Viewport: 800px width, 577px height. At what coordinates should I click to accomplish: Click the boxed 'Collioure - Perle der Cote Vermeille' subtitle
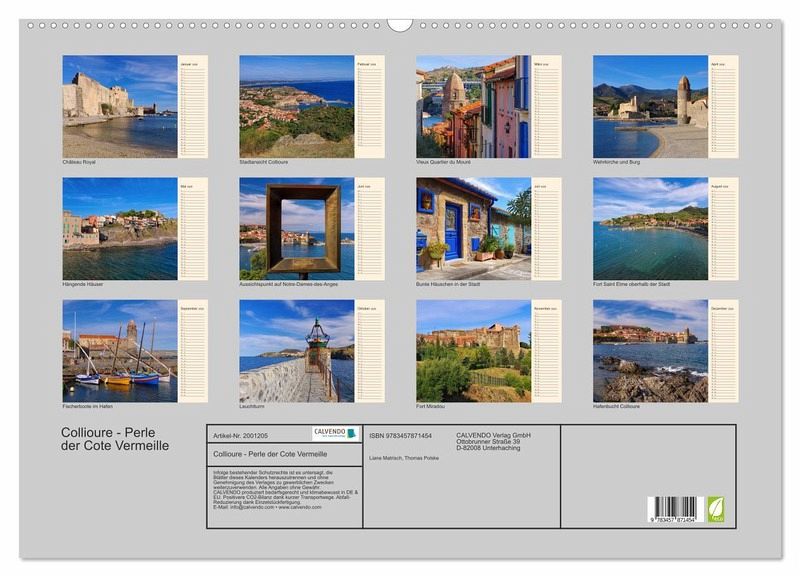[270, 454]
